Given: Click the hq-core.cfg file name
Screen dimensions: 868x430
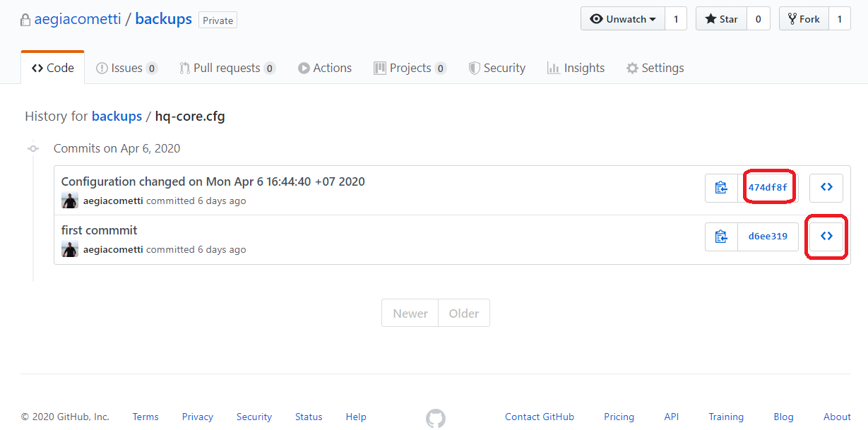Looking at the screenshot, I should coord(190,117).
